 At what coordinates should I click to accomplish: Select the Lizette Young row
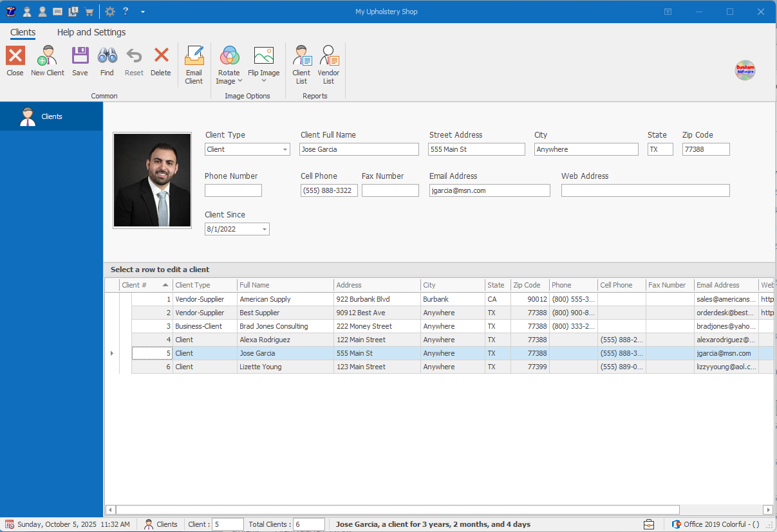pyautogui.click(x=261, y=367)
